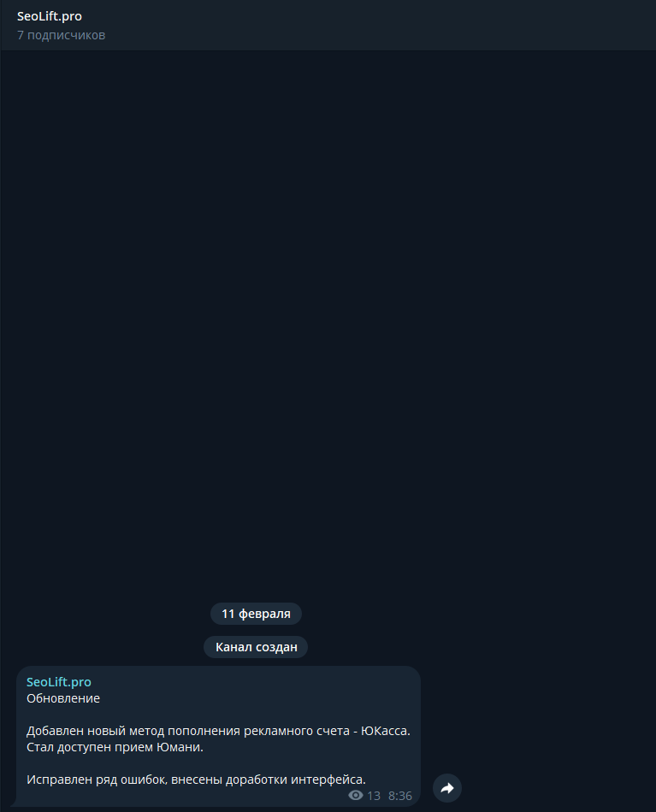This screenshot has width=656, height=812.
Task: Click the word 'Юмани' in the post
Action: coord(180,747)
